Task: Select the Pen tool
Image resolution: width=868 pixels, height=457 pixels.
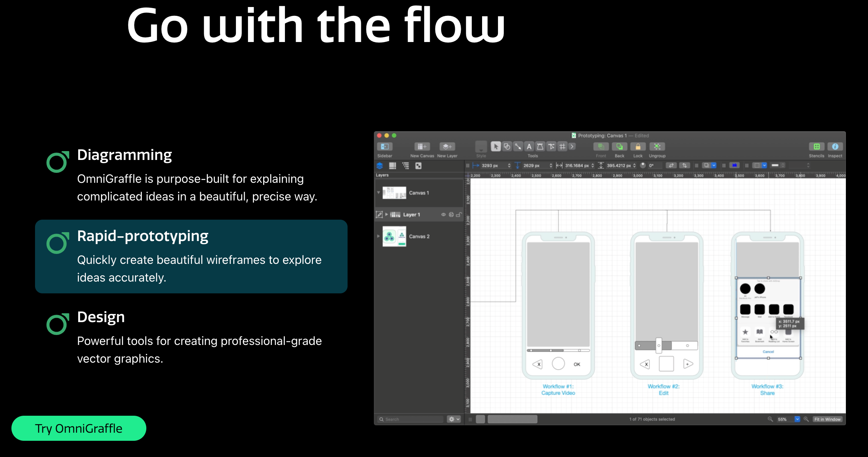Action: pyautogui.click(x=540, y=147)
